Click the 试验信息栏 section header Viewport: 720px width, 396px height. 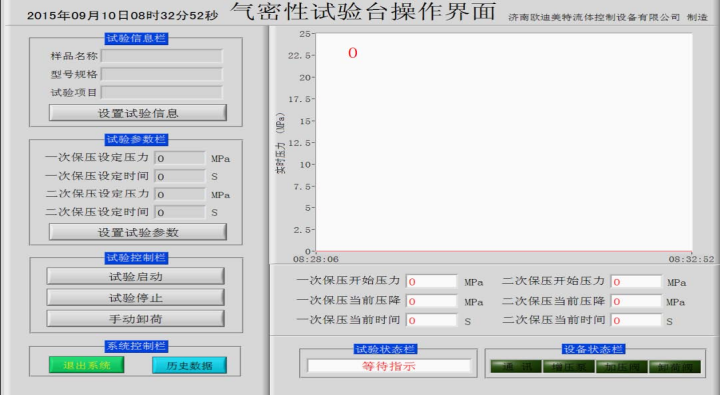(x=136, y=38)
